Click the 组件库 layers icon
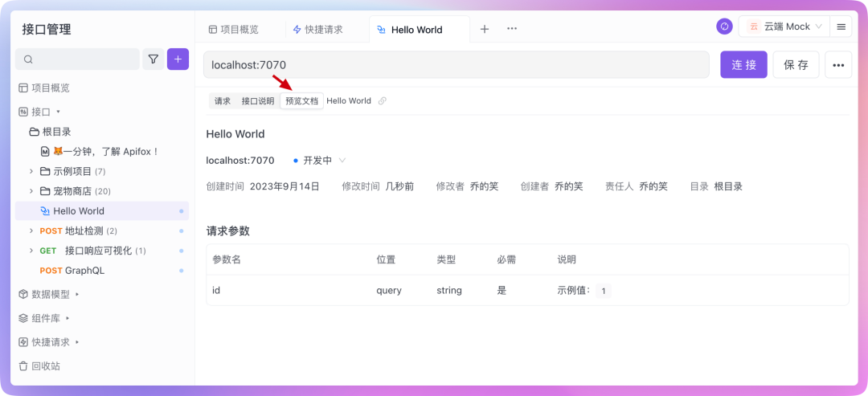The height and width of the screenshot is (396, 868). pos(23,318)
